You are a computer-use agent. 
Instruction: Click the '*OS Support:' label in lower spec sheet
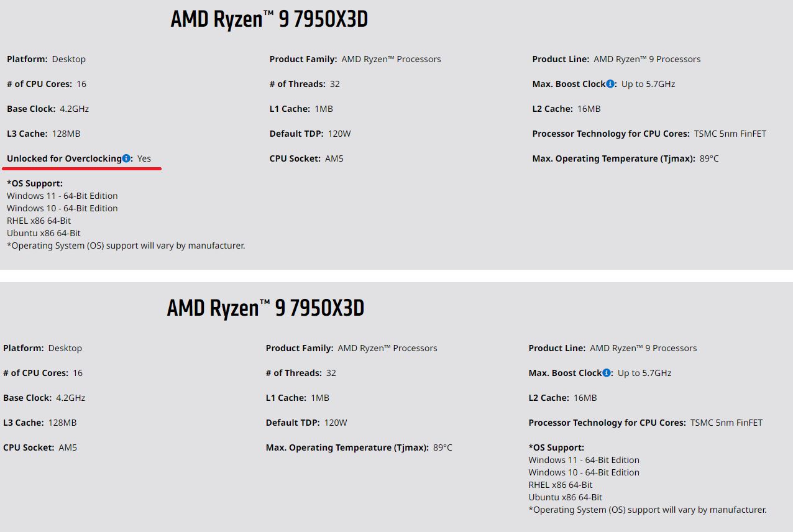pos(556,447)
